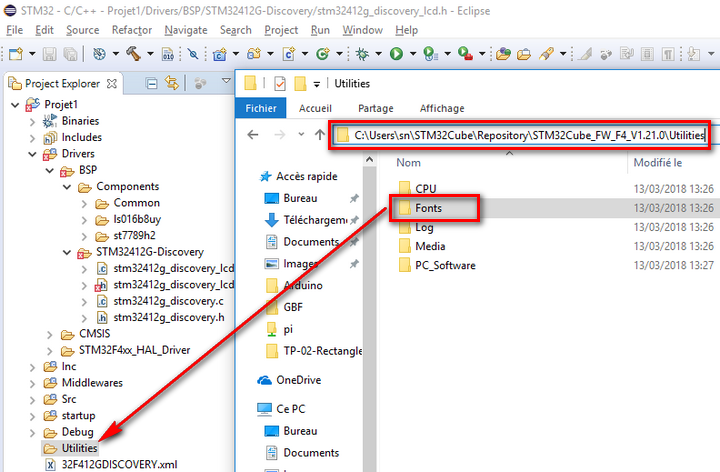The image size is (720, 472).
Task: Switch to the Accueil ribbon tab
Action: coord(315,108)
